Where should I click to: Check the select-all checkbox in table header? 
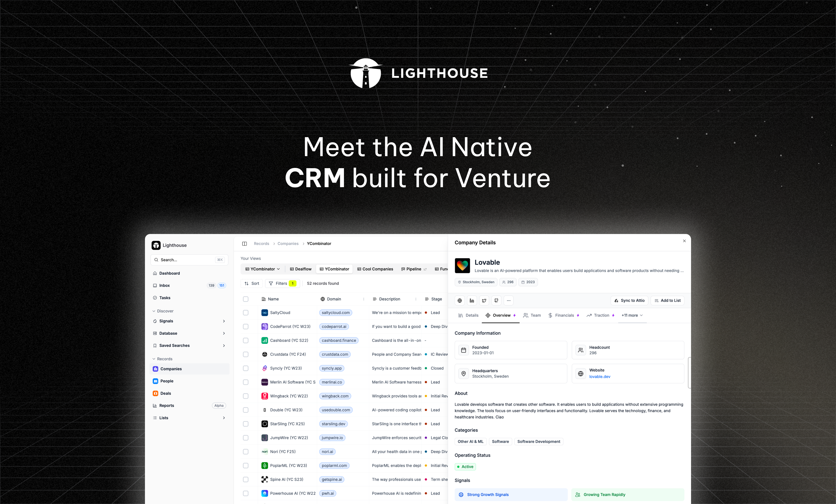tap(245, 299)
